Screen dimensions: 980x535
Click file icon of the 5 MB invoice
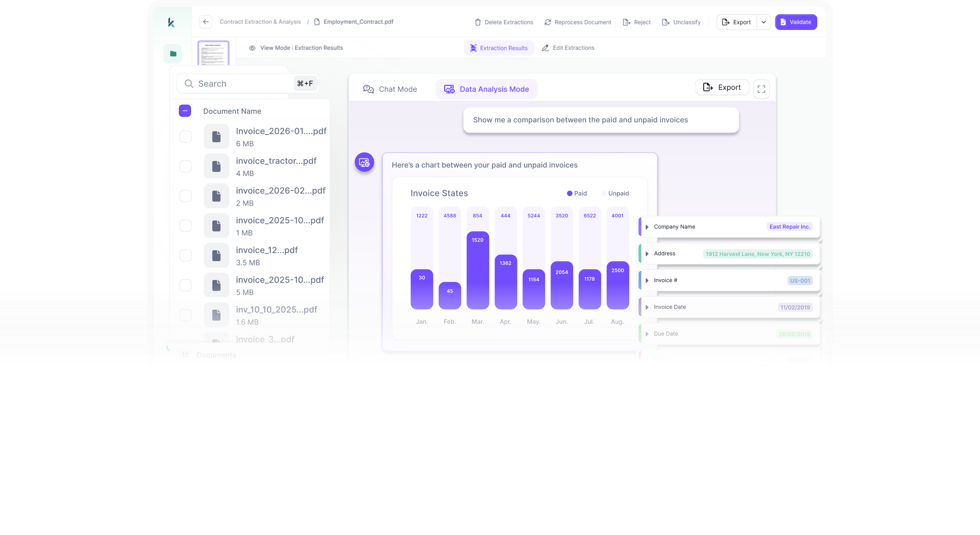click(217, 285)
